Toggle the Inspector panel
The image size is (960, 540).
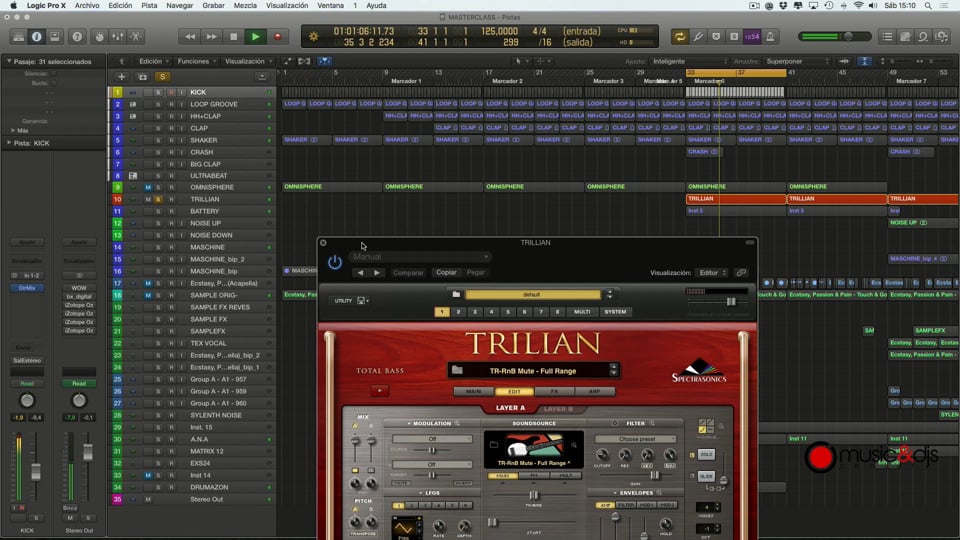coord(37,37)
